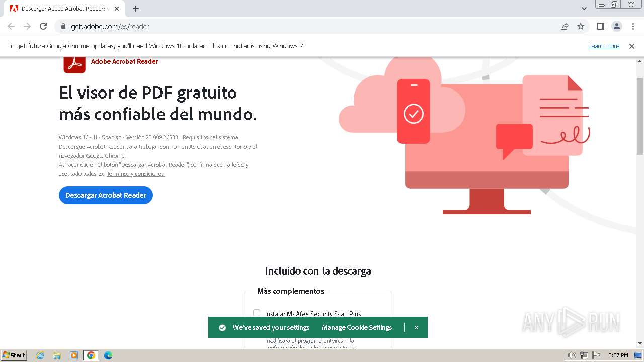The height and width of the screenshot is (362, 644).
Task: Open Requisitos del sistema link
Action: (210, 137)
